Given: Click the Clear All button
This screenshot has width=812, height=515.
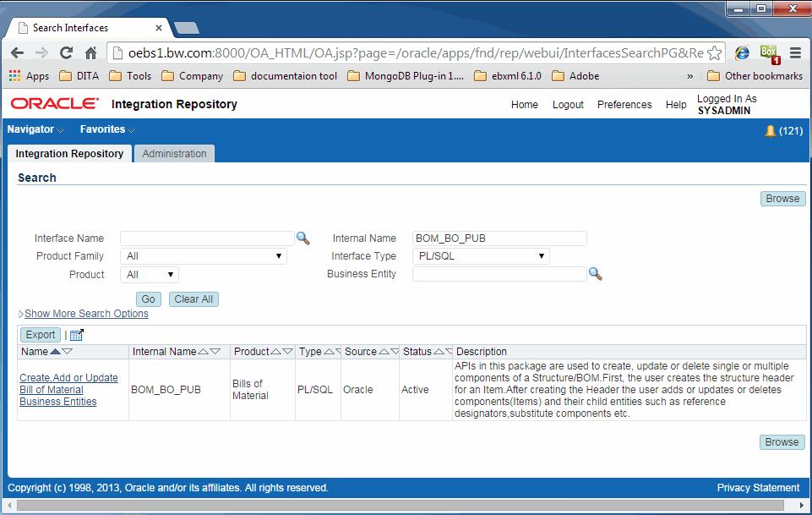Looking at the screenshot, I should tap(193, 299).
